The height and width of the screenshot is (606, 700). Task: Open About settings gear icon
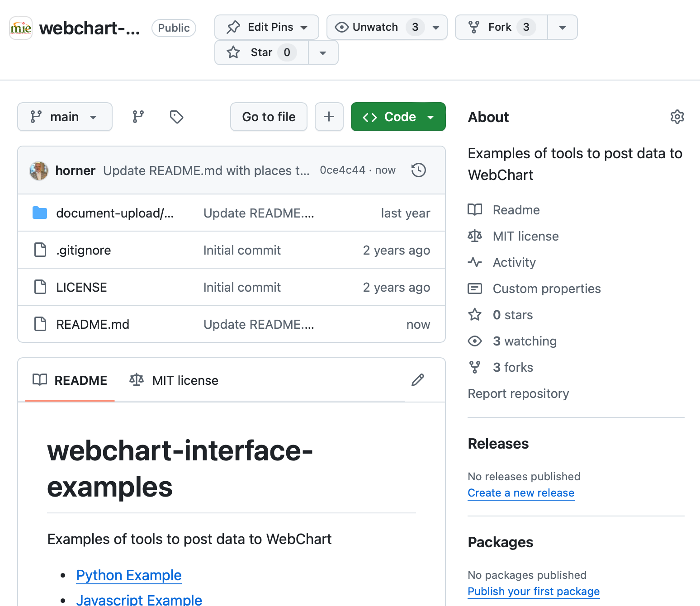pyautogui.click(x=677, y=117)
